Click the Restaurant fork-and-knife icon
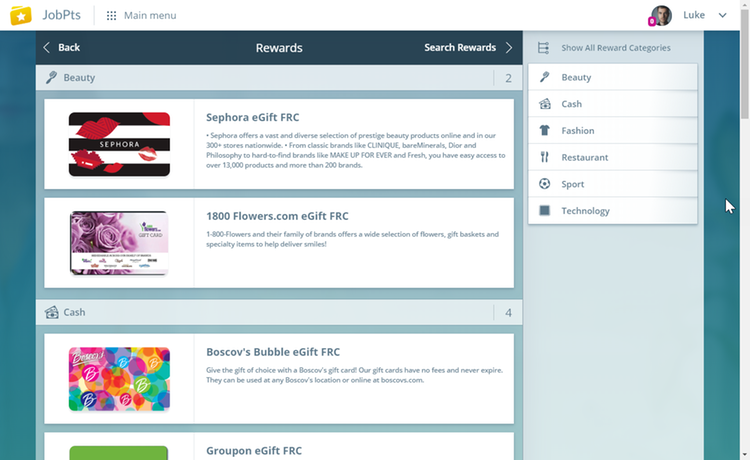 [544, 157]
